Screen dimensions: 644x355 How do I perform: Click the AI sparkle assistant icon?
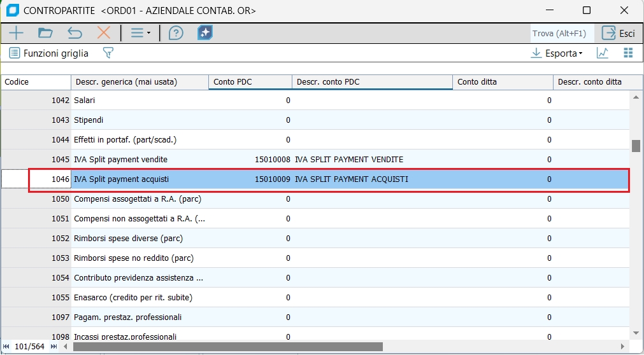click(x=205, y=33)
